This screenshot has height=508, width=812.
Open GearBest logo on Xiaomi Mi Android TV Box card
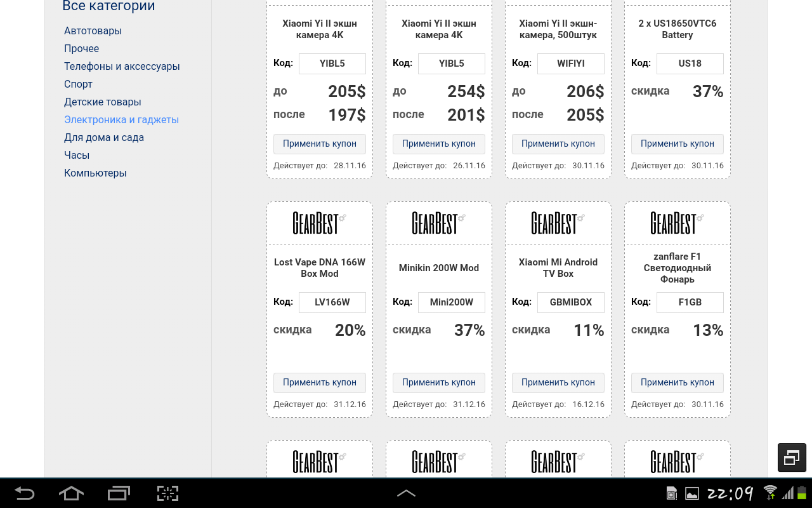(558, 223)
